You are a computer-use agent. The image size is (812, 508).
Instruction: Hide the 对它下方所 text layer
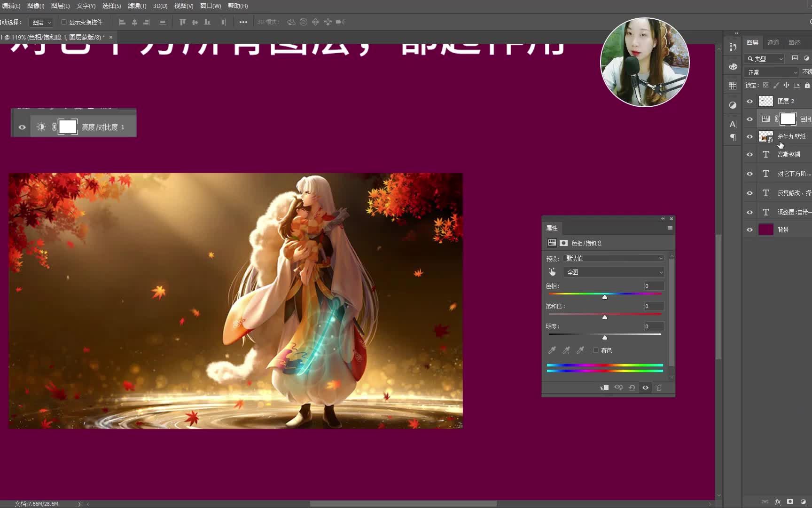click(x=750, y=174)
